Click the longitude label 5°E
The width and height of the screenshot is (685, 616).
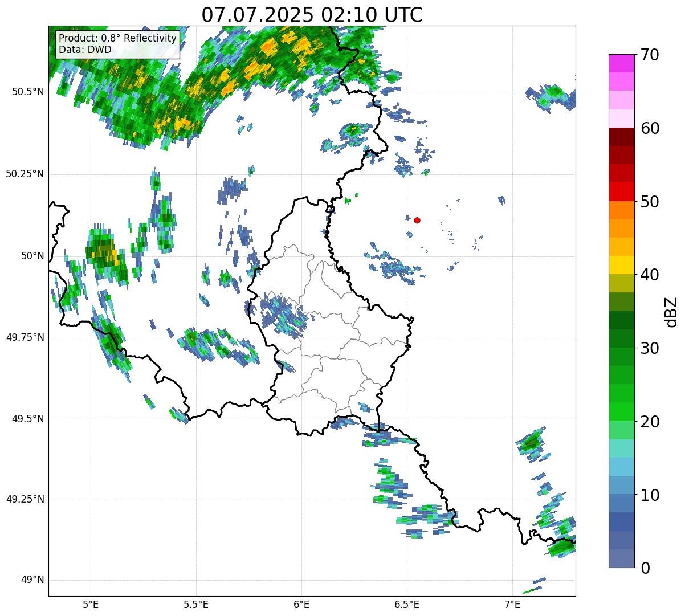[x=91, y=604]
